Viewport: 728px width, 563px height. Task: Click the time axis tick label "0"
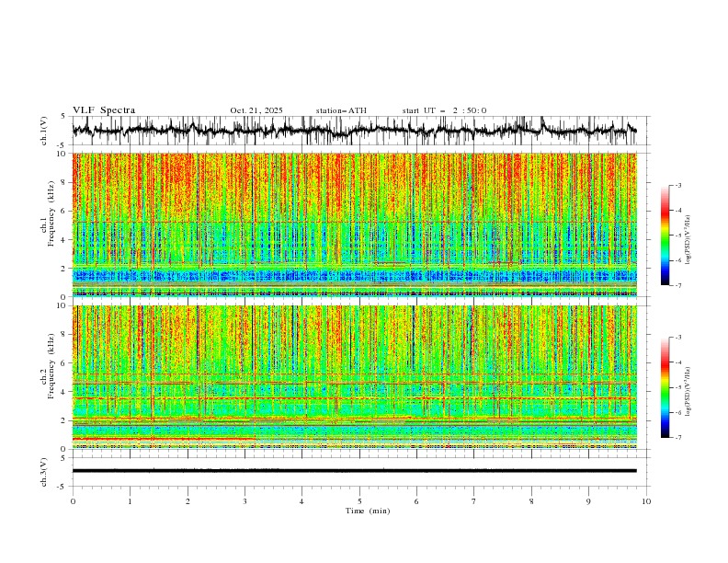[73, 501]
